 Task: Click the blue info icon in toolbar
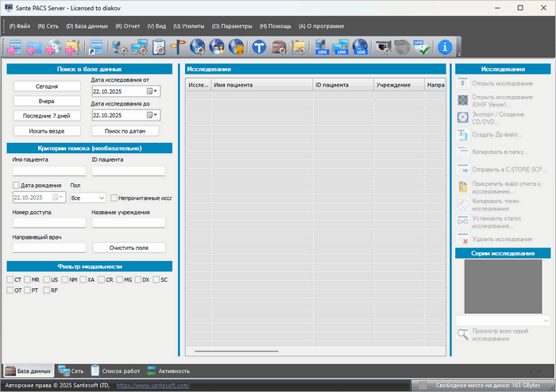pyautogui.click(x=445, y=48)
